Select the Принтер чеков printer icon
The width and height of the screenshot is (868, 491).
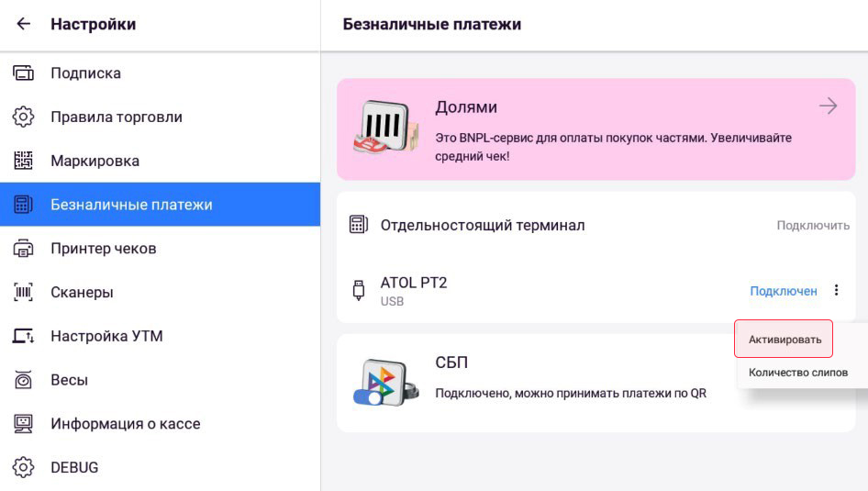click(23, 249)
